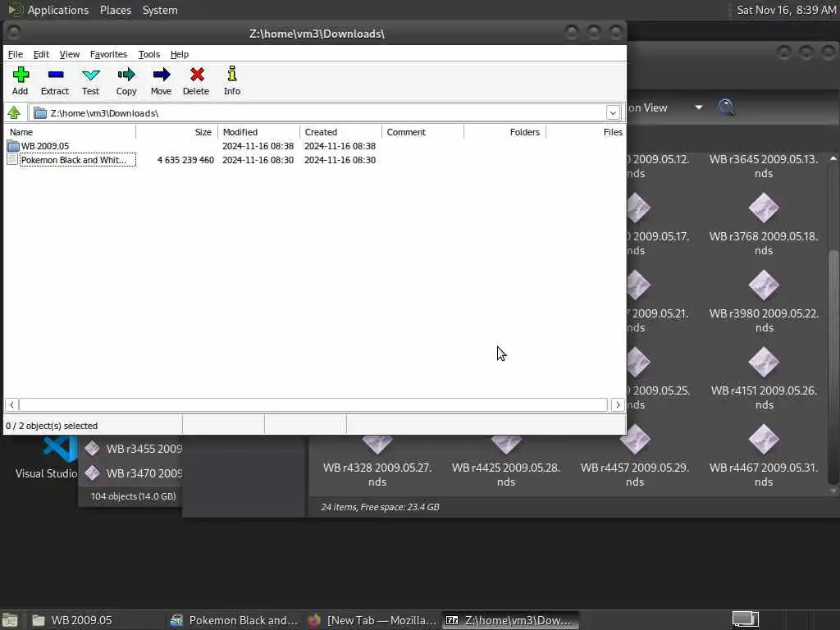Select WB r3470 list item in background window
The image size is (840, 630).
coord(134,473)
